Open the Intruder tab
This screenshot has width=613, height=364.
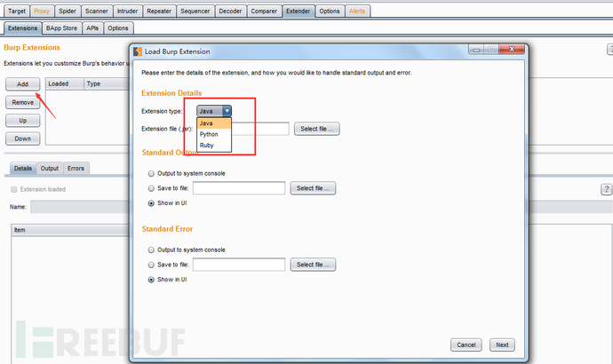pyautogui.click(x=127, y=12)
